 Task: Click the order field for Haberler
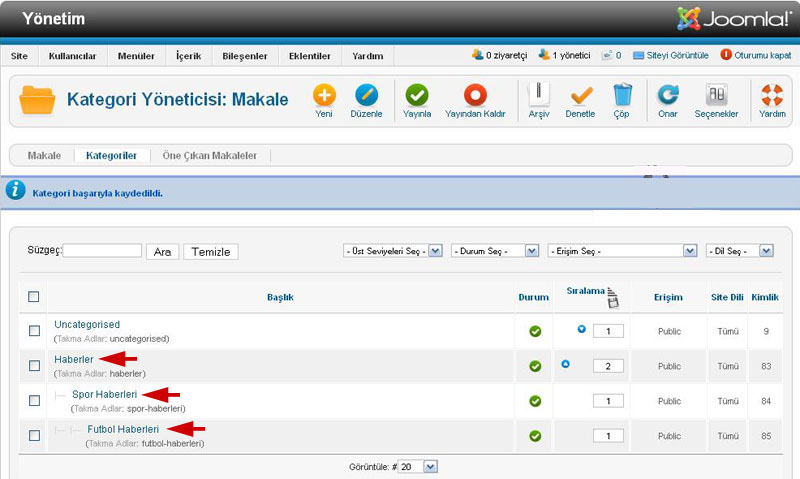tap(608, 366)
